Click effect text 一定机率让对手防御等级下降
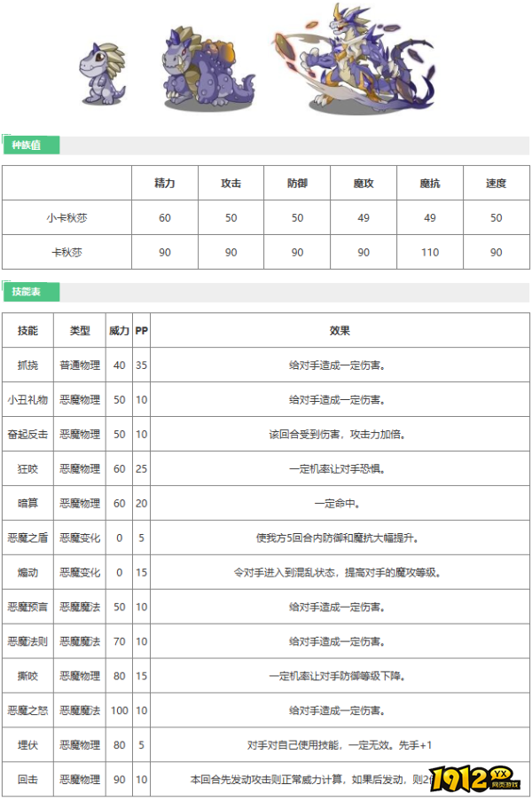 (x=337, y=676)
